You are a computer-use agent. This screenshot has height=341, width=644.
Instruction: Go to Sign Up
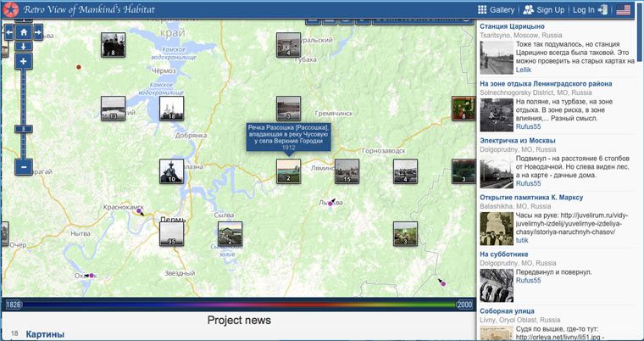click(544, 9)
